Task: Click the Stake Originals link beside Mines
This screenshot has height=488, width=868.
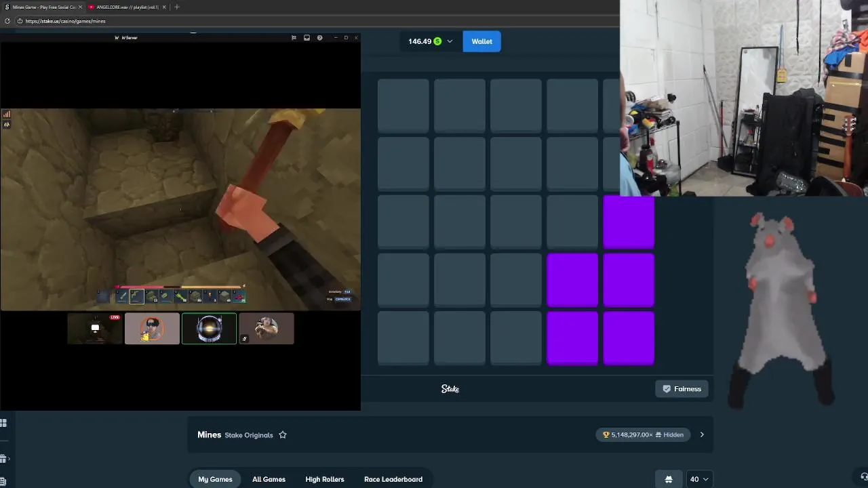Action: pyautogui.click(x=249, y=435)
